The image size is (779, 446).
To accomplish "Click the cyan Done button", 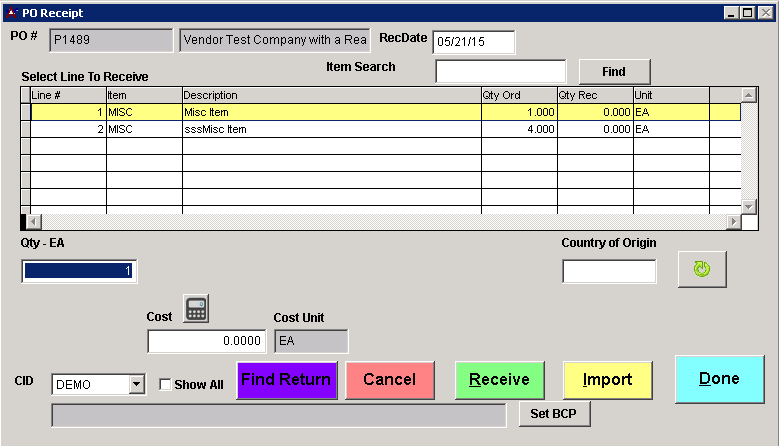I will [718, 379].
